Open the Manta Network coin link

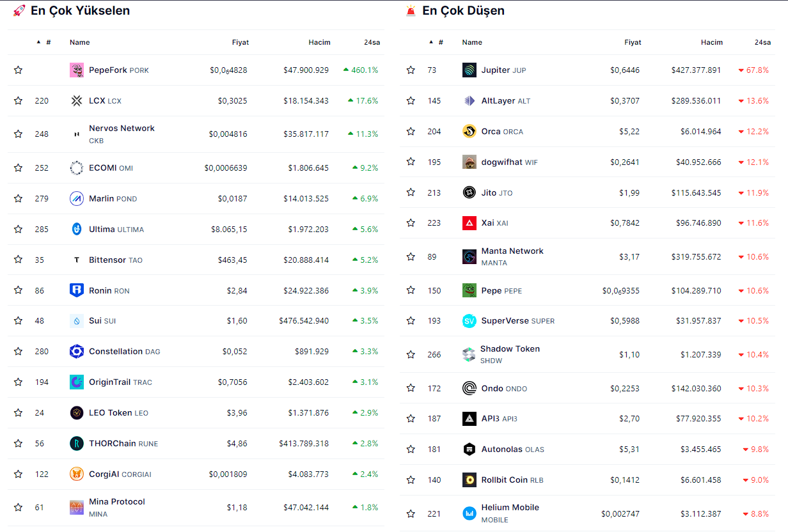click(x=512, y=251)
